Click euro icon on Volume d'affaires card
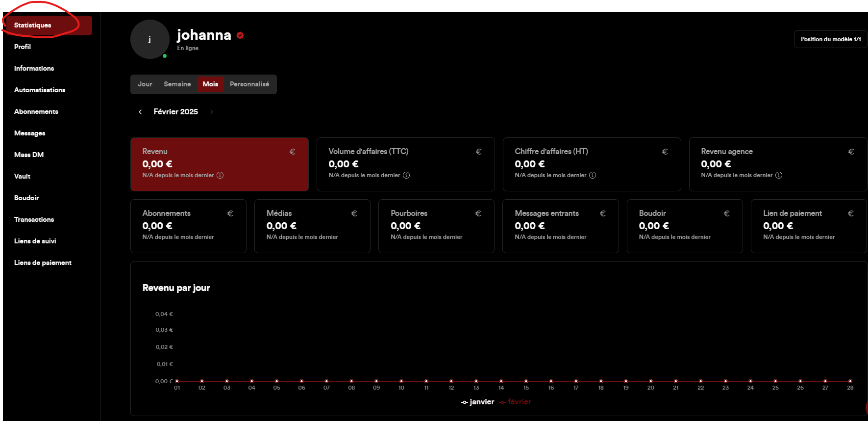This screenshot has width=868, height=421. [x=479, y=152]
